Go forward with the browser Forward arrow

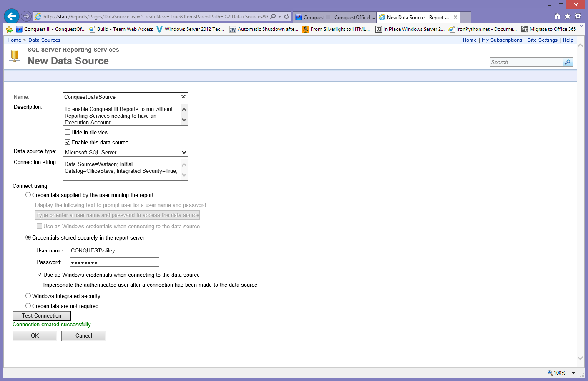point(26,16)
